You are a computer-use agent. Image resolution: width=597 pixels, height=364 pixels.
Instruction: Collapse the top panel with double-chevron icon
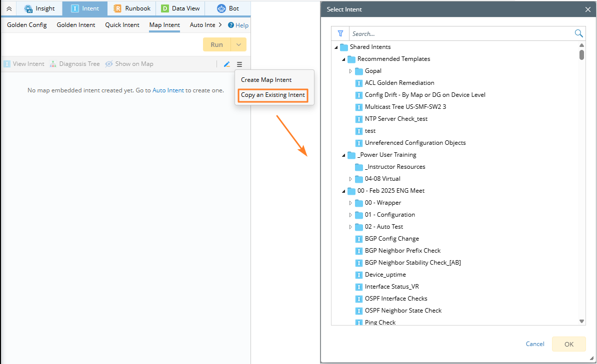tap(9, 8)
